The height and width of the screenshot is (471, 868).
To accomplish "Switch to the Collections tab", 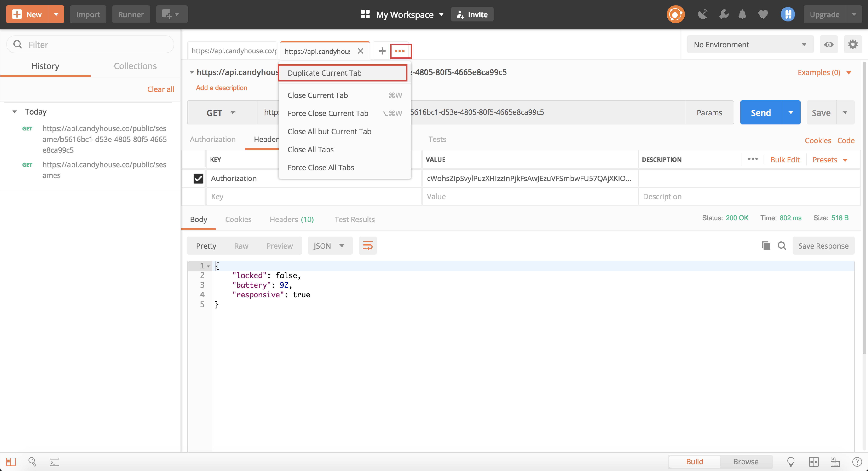I will click(x=135, y=66).
